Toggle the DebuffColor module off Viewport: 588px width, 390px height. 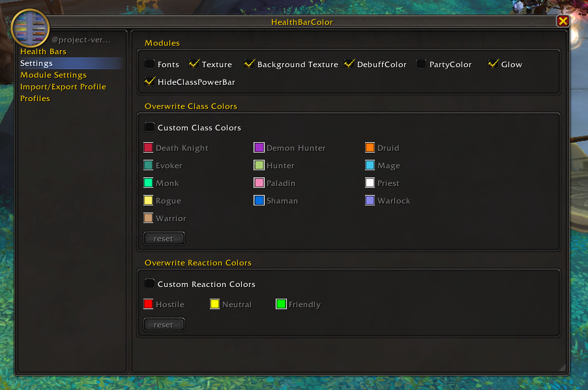349,64
